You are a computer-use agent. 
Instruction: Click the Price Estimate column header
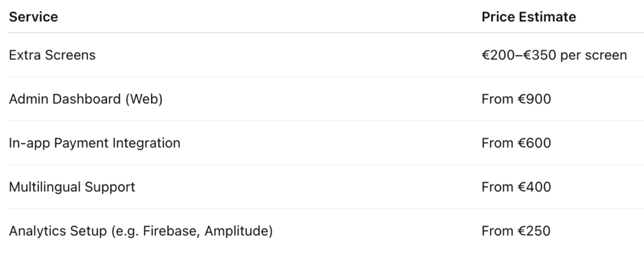528,17
